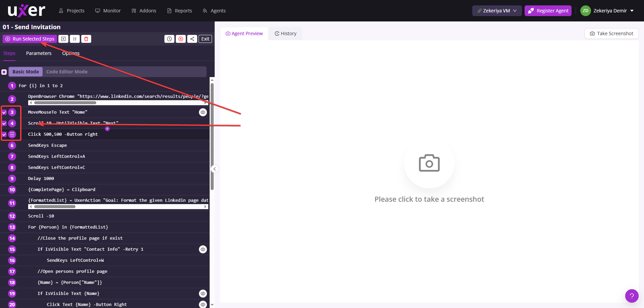The width and height of the screenshot is (644, 308).
Task: Open the help question mark button
Action: pyautogui.click(x=632, y=296)
